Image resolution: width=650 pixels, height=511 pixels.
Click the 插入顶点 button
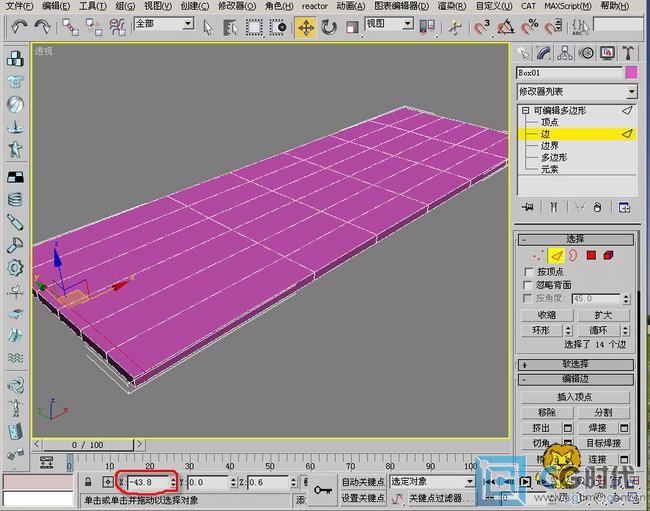[x=575, y=397]
